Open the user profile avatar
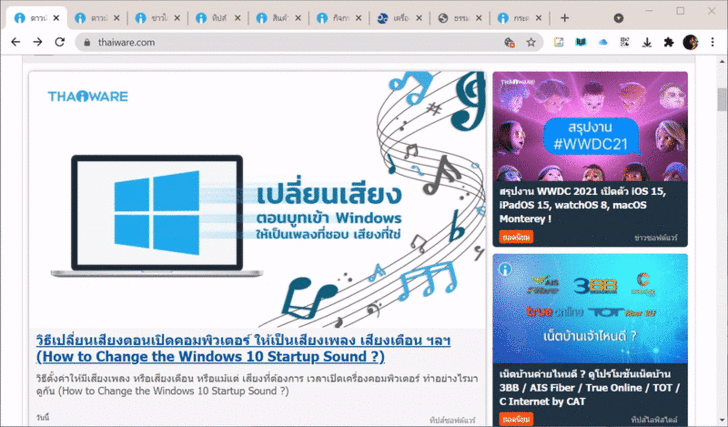The height and width of the screenshot is (427, 728). pos(690,42)
